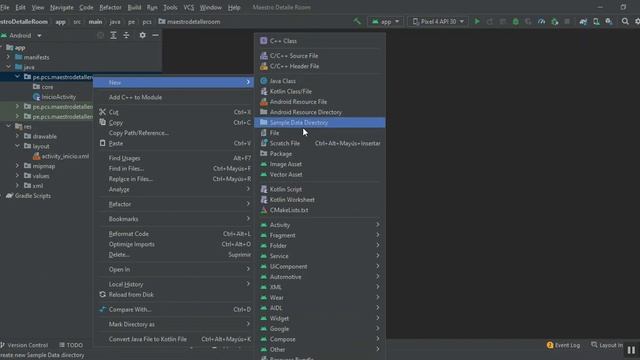Click the main breadcrumb in navigation bar
This screenshot has height=360, width=640.
(95, 22)
